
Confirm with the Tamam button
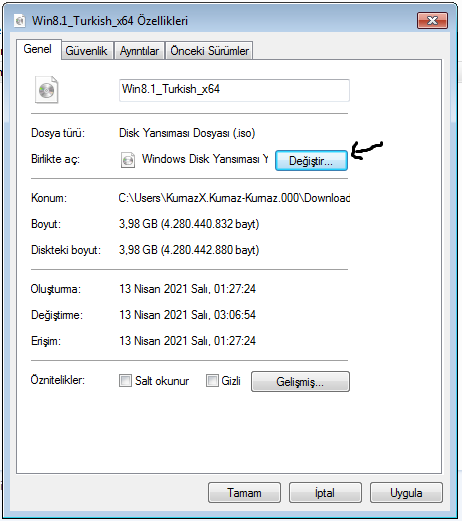pyautogui.click(x=244, y=492)
